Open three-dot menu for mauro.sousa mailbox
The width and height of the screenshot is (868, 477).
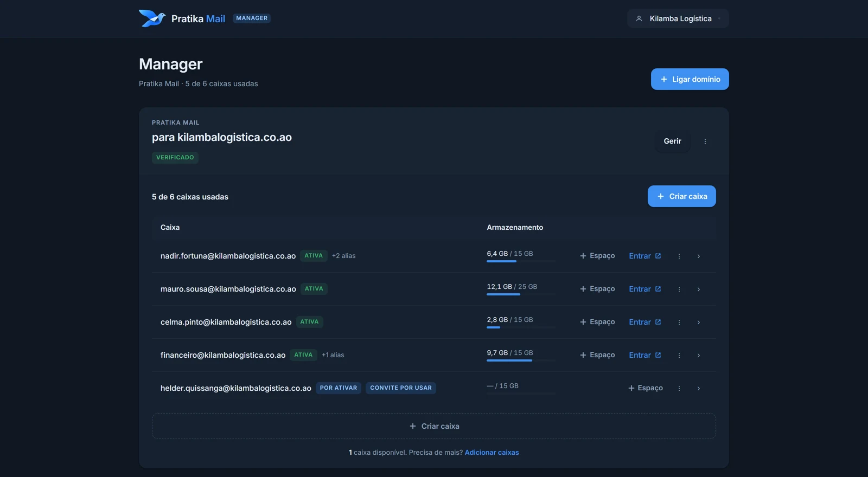[x=679, y=289]
